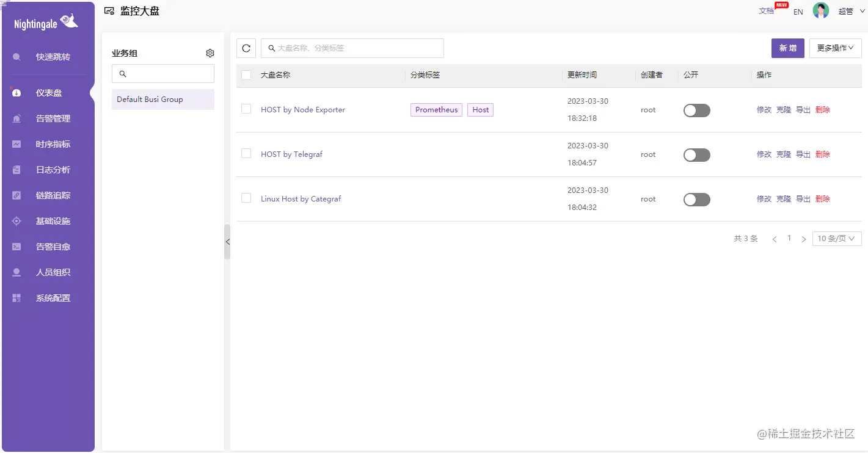This screenshot has height=453, width=868.
Task: Click the user avatar icon
Action: pos(820,10)
